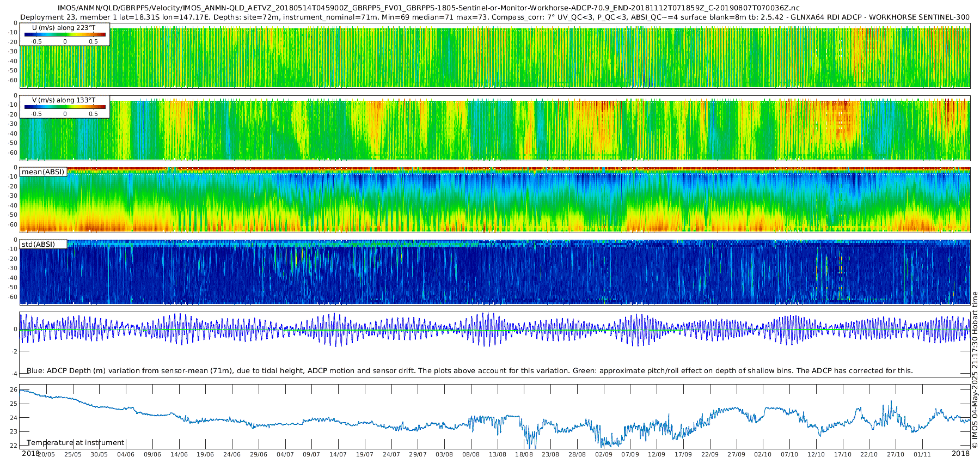Image resolution: width=980 pixels, height=463 pixels.
Task: Click the U velocity colorbar along 223°T
Action: click(x=65, y=34)
